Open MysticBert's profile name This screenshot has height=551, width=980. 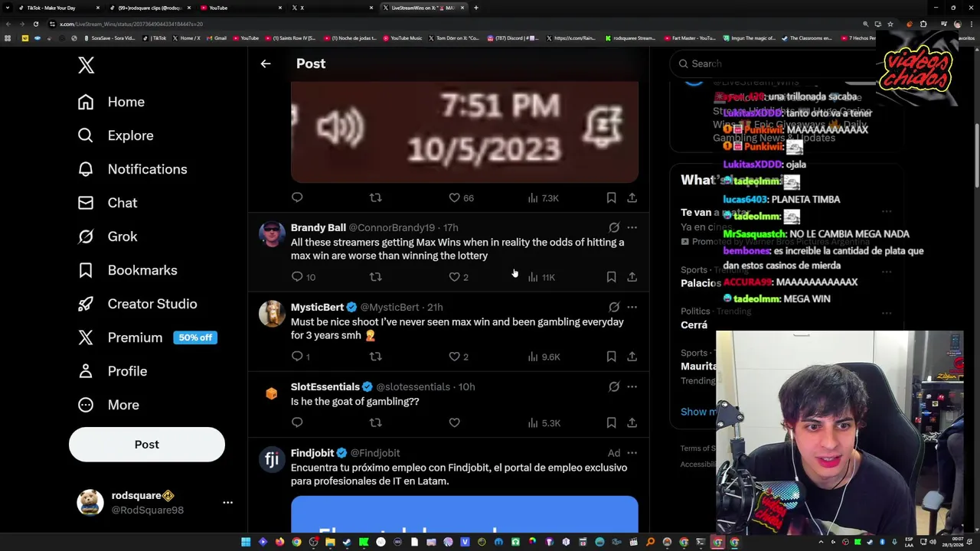pyautogui.click(x=317, y=307)
